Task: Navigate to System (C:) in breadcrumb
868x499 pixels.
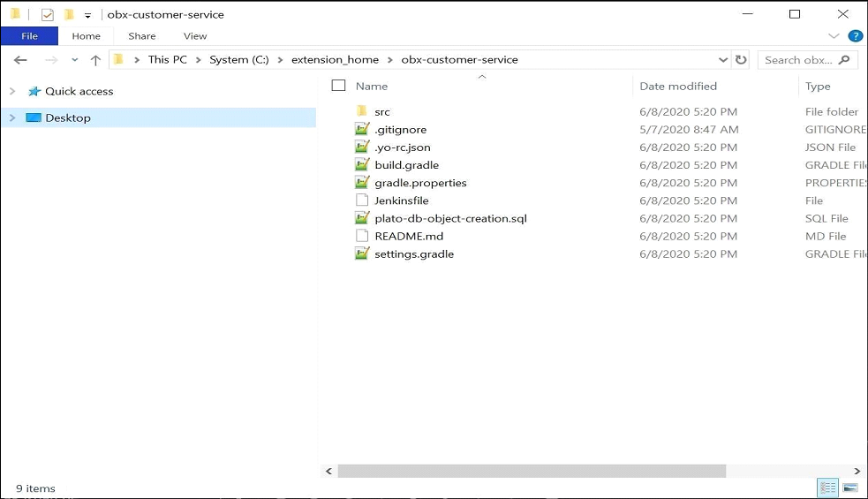Action: click(x=239, y=59)
